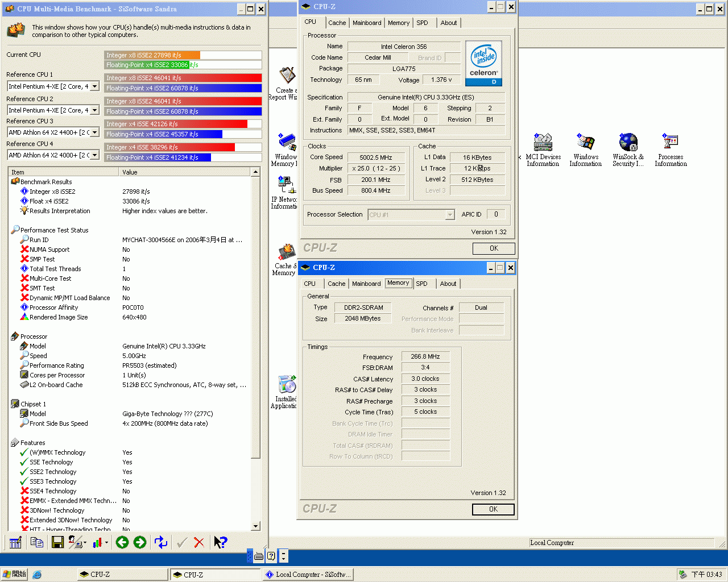Expand the Reference CPU 3 combo box

(x=94, y=132)
